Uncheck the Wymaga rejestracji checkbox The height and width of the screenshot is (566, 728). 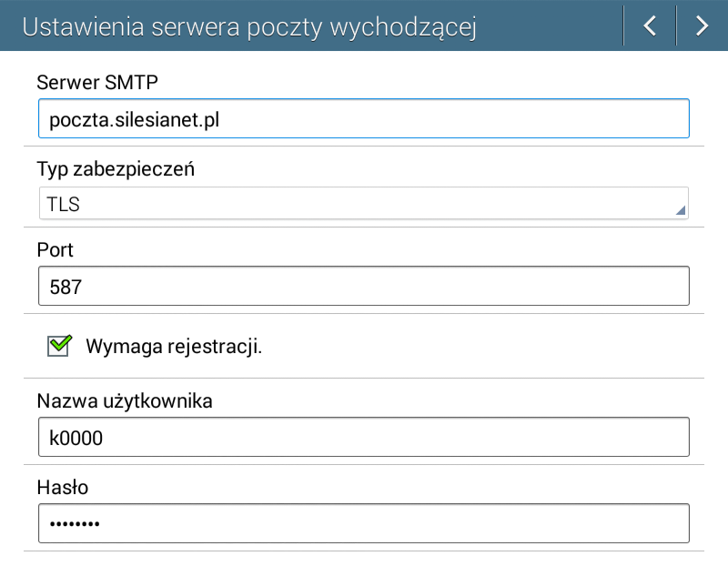59,346
